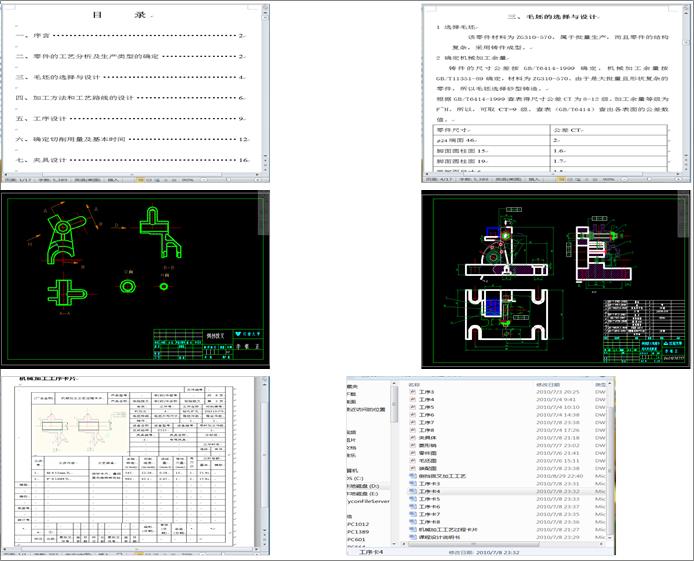The height and width of the screenshot is (561, 694).
Task: Click the 夹具体 drawing file icon
Action: coord(413,438)
